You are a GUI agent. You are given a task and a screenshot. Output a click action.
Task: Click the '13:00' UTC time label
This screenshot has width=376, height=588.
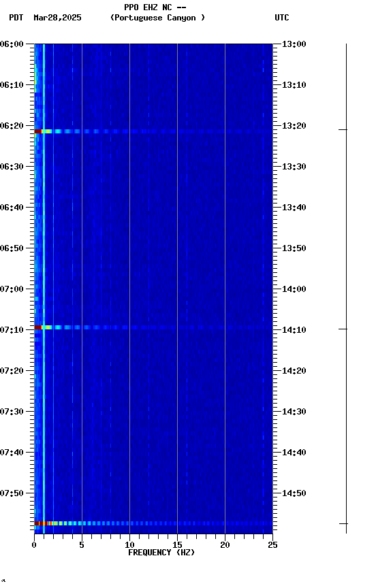(294, 44)
